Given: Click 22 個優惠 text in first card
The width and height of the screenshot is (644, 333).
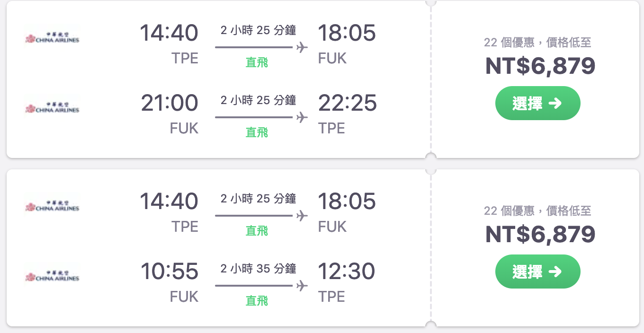Looking at the screenshot, I should [x=509, y=43].
